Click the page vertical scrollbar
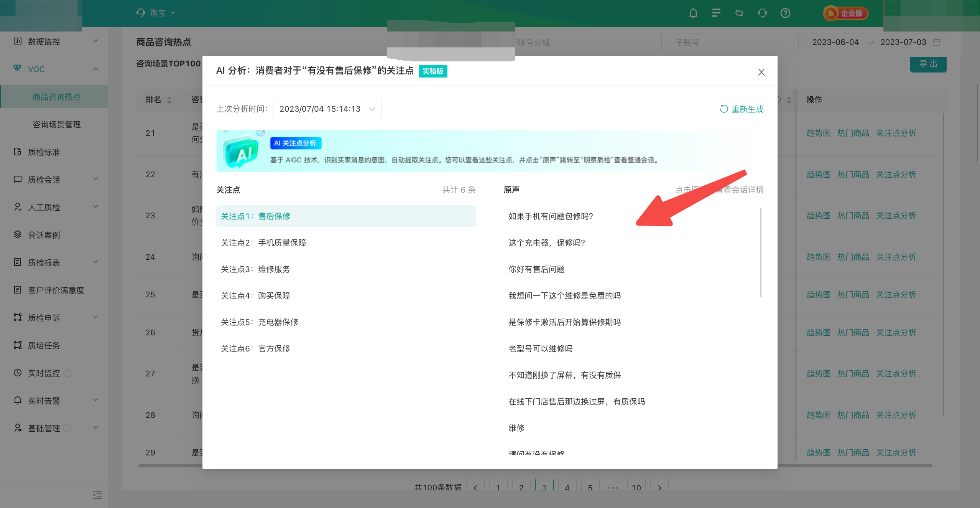 point(978,124)
